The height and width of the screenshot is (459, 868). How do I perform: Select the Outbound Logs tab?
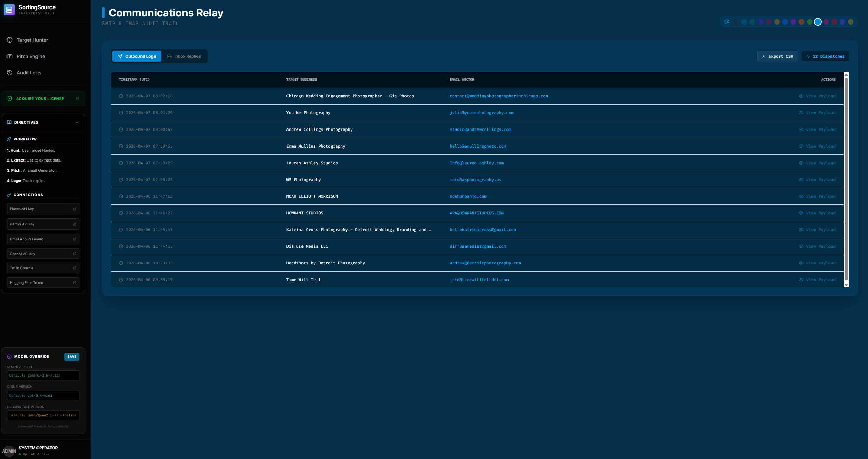(x=137, y=56)
